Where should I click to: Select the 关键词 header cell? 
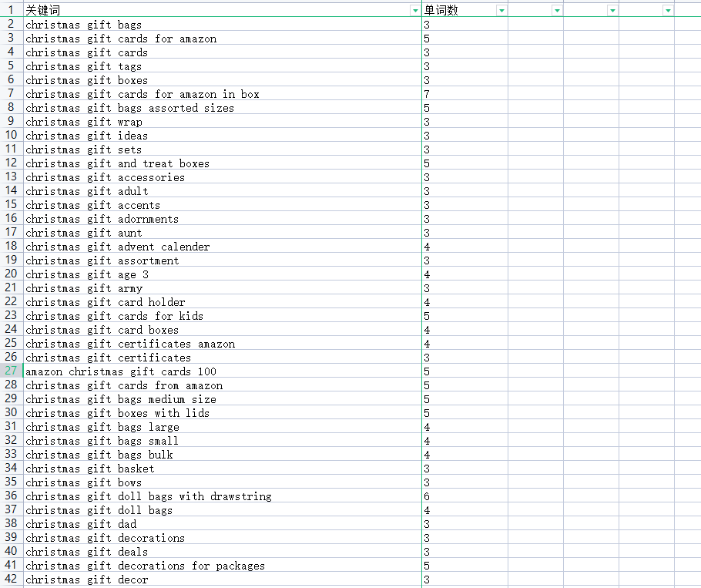[x=222, y=10]
